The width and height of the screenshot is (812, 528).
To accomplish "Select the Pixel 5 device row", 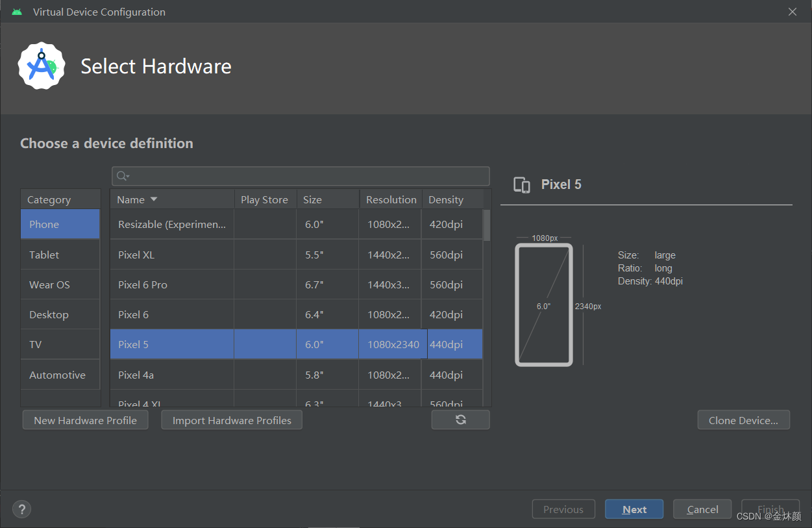I will click(x=297, y=344).
